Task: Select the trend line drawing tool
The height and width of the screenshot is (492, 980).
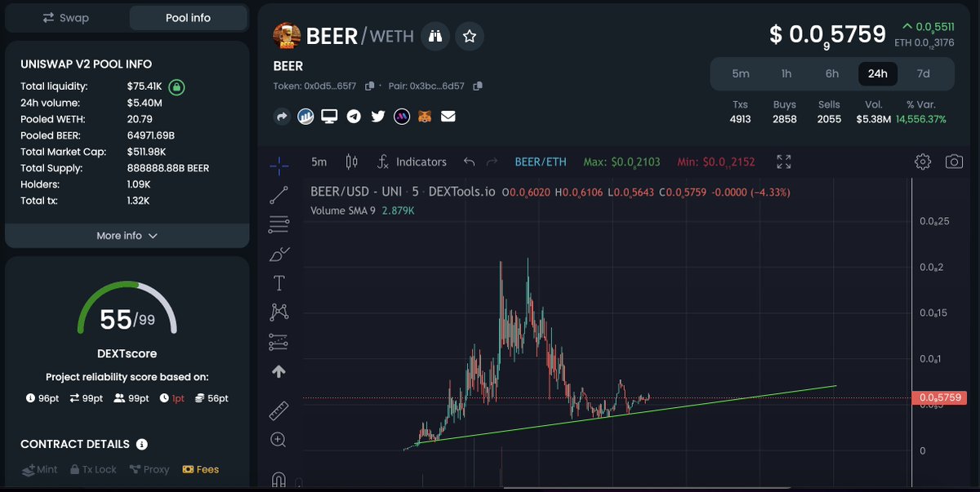Action: [278, 194]
